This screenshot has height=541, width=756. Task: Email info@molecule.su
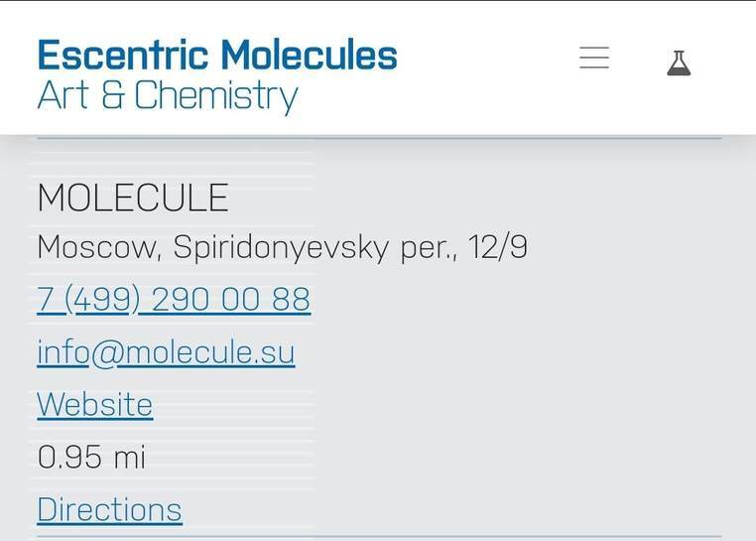(x=166, y=352)
